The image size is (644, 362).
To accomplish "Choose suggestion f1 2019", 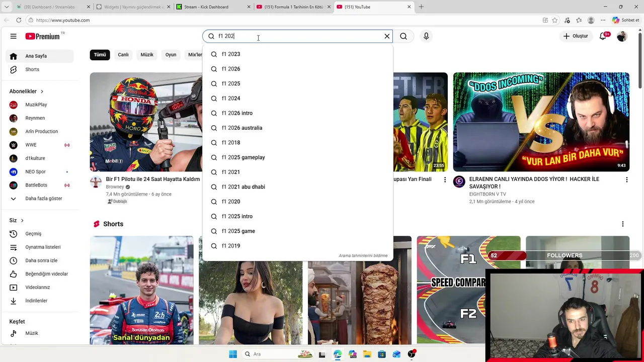I will [x=297, y=246].
